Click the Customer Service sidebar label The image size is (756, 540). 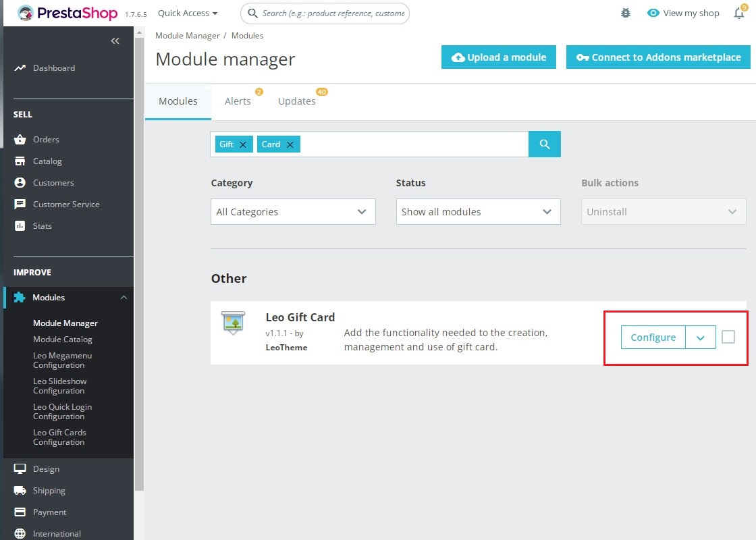(67, 204)
